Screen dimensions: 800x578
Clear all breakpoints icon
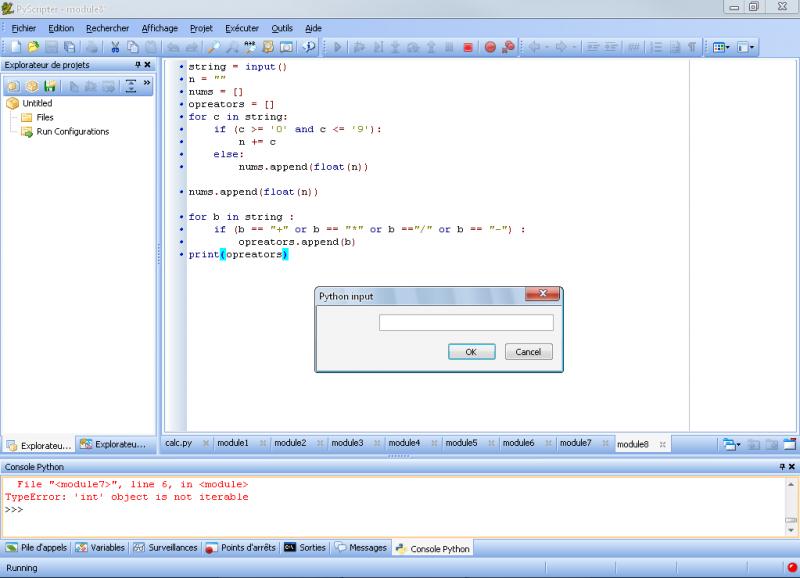[x=508, y=47]
